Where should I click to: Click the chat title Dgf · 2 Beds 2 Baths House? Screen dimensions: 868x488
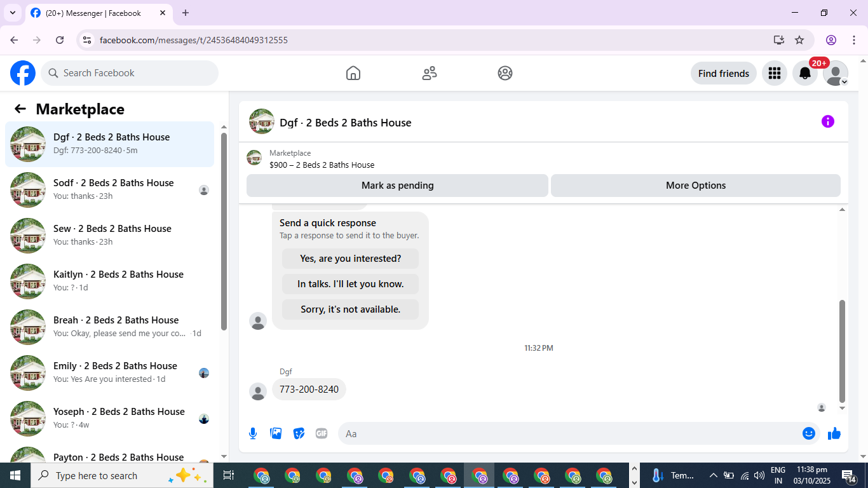pyautogui.click(x=346, y=123)
